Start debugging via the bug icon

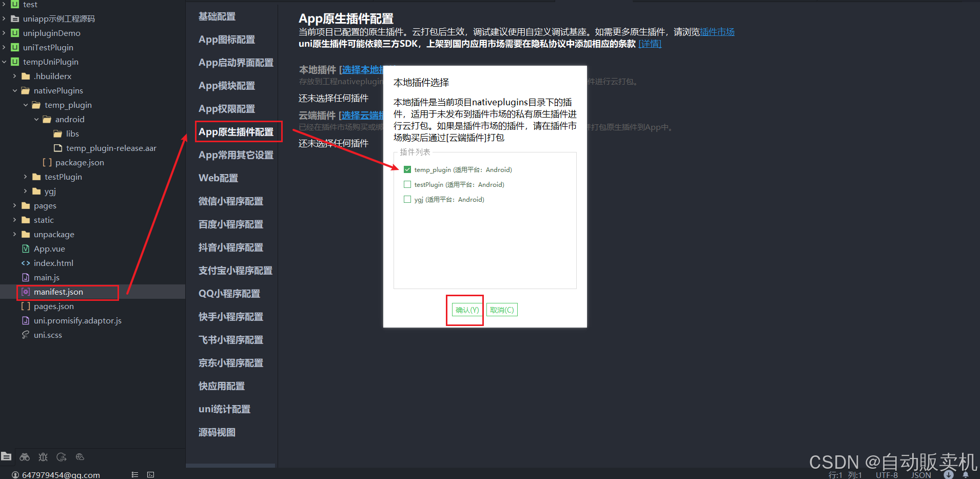click(x=43, y=456)
